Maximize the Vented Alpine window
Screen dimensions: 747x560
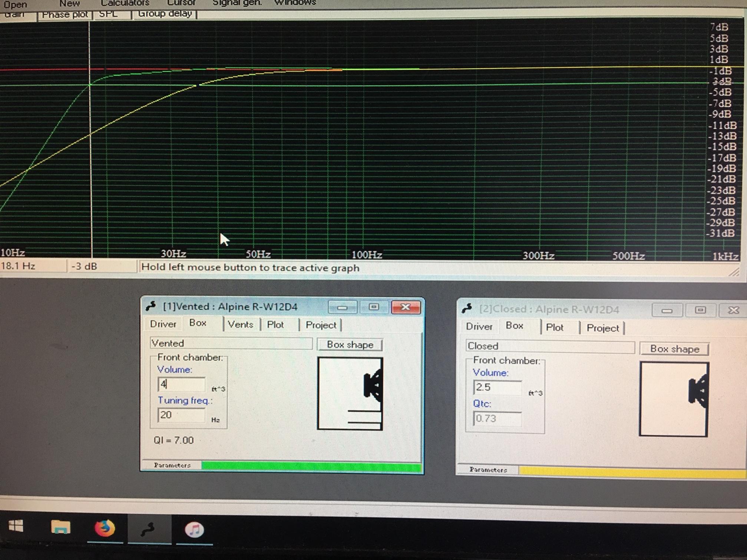374,307
